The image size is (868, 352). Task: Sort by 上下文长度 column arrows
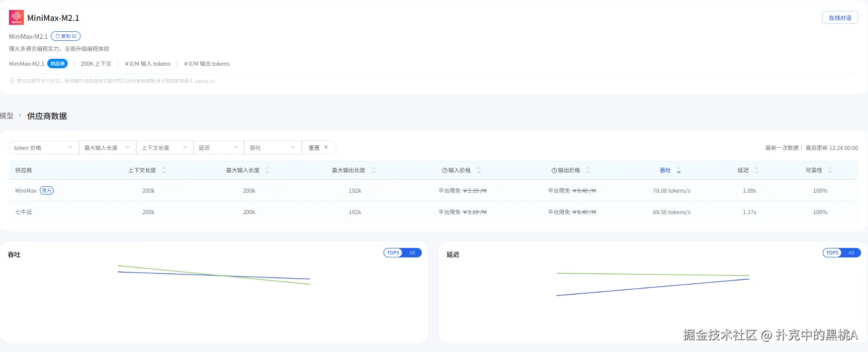coord(164,170)
